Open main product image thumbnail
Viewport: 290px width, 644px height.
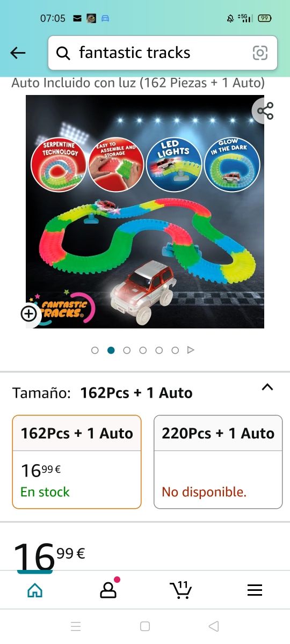(145, 211)
